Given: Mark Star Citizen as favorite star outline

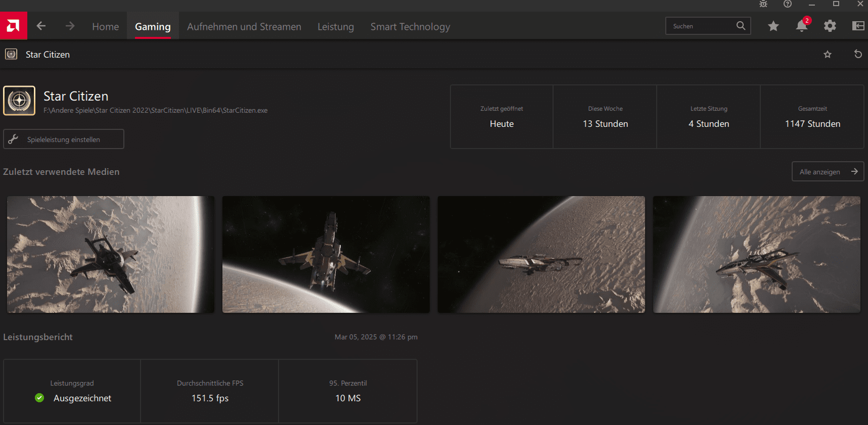Looking at the screenshot, I should point(828,54).
